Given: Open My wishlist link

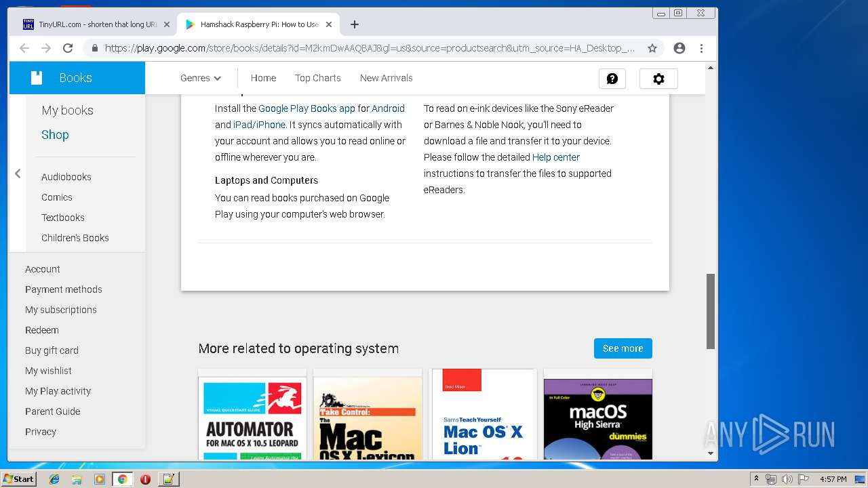Looking at the screenshot, I should click(x=48, y=371).
